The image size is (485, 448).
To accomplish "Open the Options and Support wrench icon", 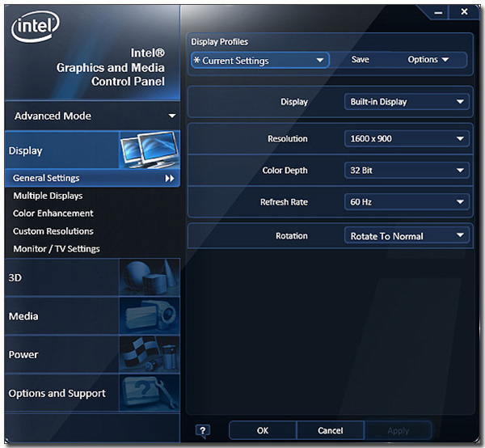I will (x=150, y=393).
